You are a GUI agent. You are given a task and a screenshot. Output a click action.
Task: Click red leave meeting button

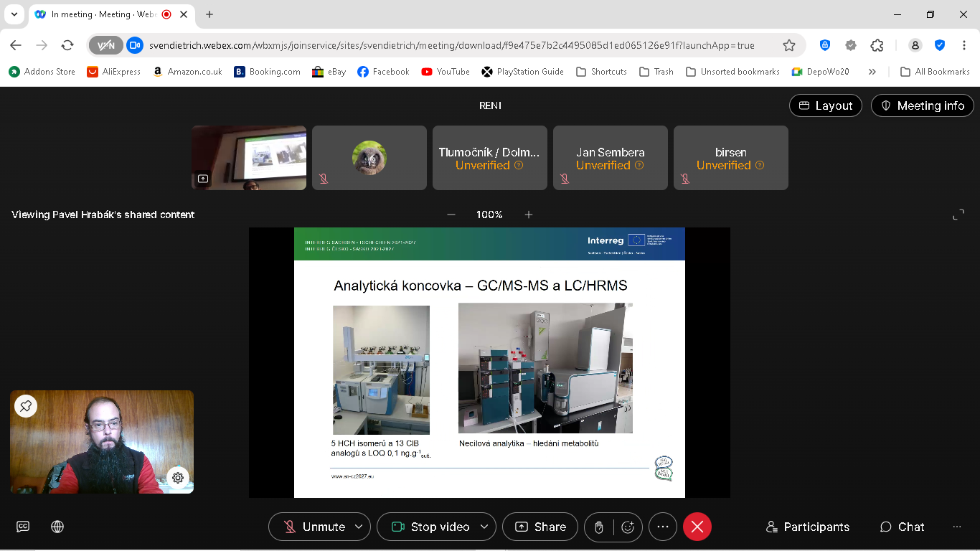[x=697, y=527]
